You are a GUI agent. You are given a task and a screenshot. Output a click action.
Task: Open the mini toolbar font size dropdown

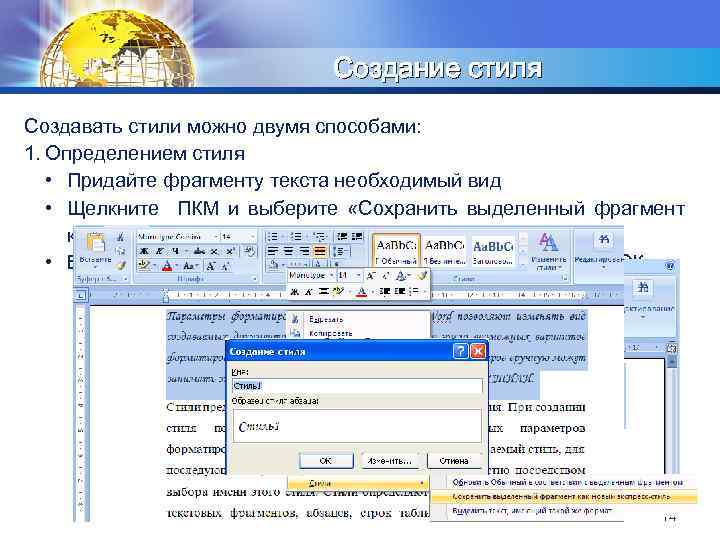pyautogui.click(x=358, y=275)
